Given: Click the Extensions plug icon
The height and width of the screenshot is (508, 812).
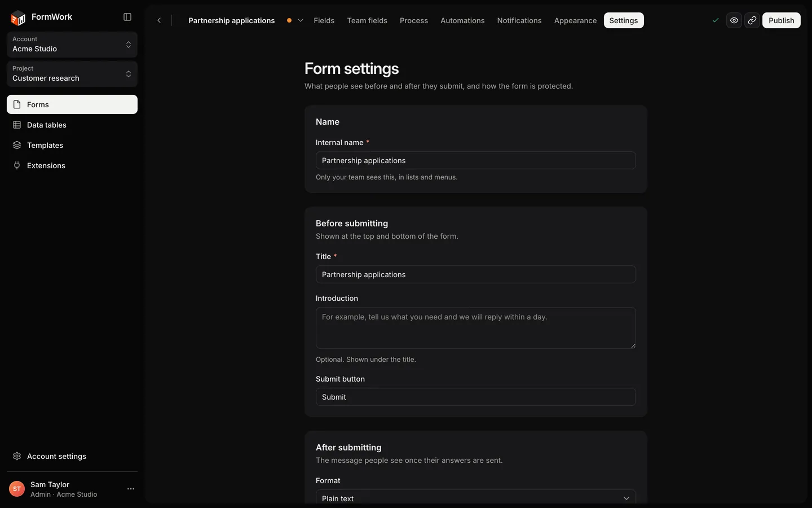Looking at the screenshot, I should click(x=17, y=165).
